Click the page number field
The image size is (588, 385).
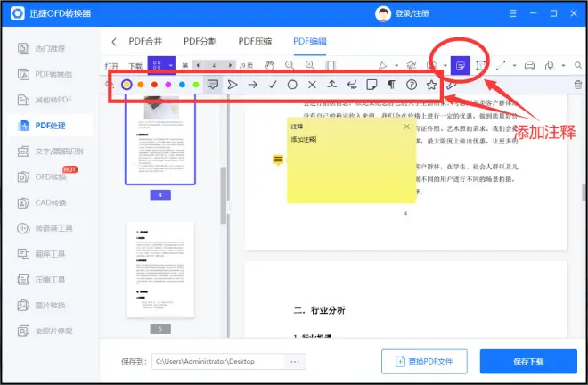(x=214, y=65)
